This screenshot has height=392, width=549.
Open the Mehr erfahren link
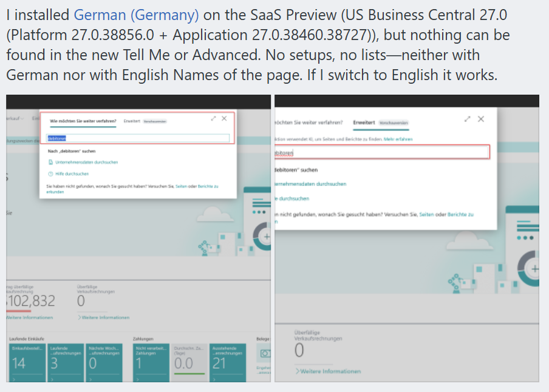(x=398, y=139)
